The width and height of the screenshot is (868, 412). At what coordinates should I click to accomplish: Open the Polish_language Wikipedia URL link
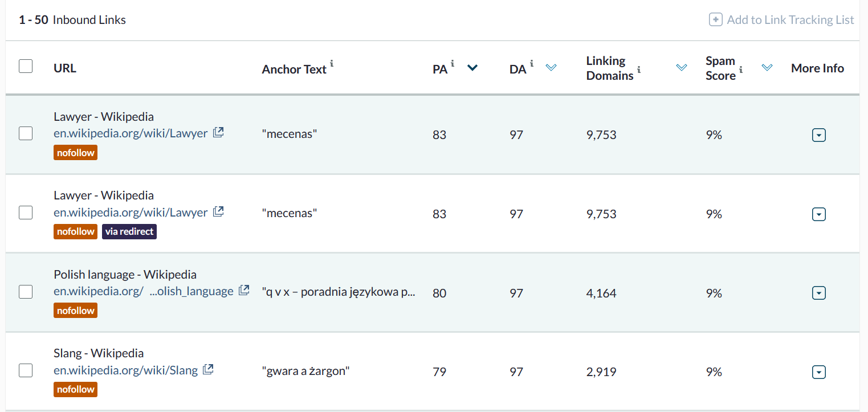144,291
